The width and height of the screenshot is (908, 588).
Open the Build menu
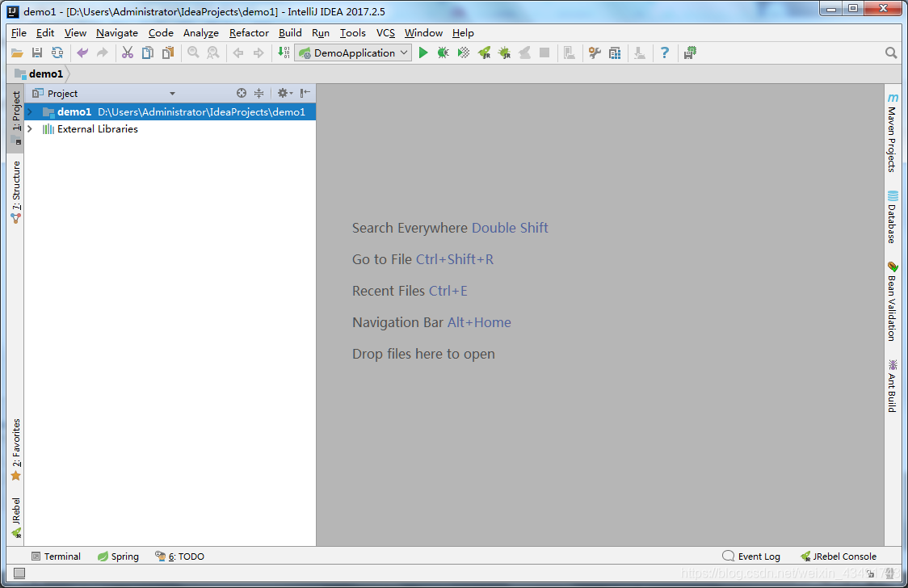[290, 33]
